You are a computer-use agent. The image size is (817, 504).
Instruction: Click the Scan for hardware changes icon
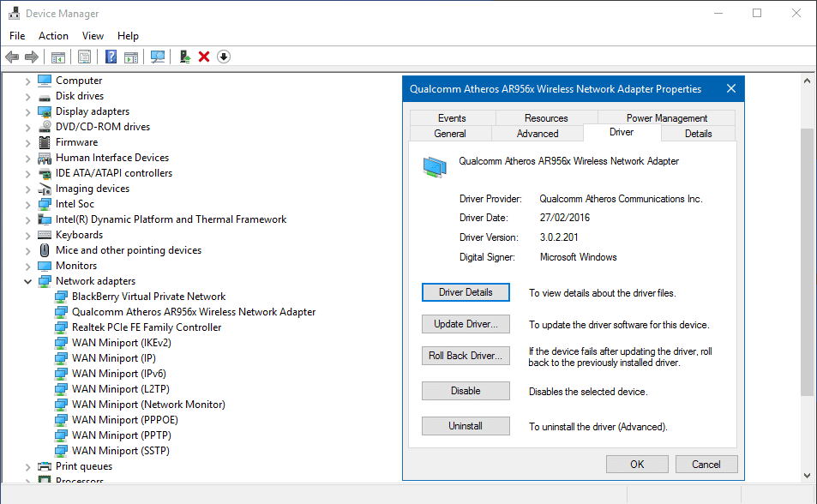[158, 57]
